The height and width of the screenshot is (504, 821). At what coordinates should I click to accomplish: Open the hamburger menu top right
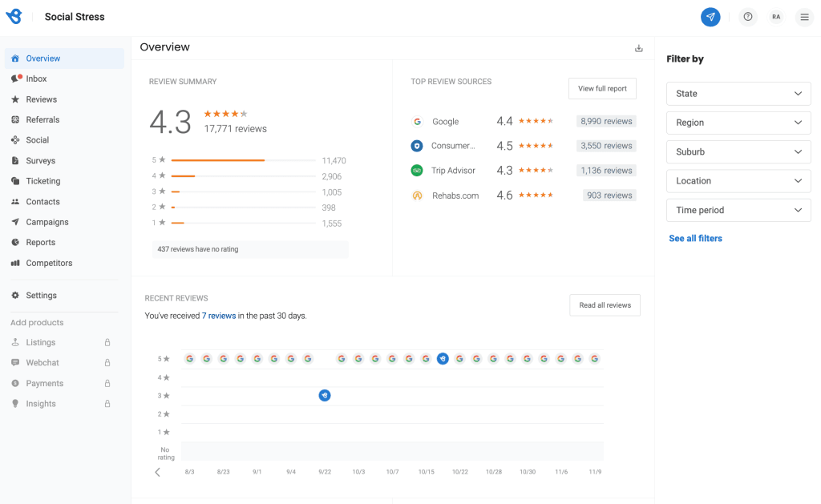(x=804, y=16)
